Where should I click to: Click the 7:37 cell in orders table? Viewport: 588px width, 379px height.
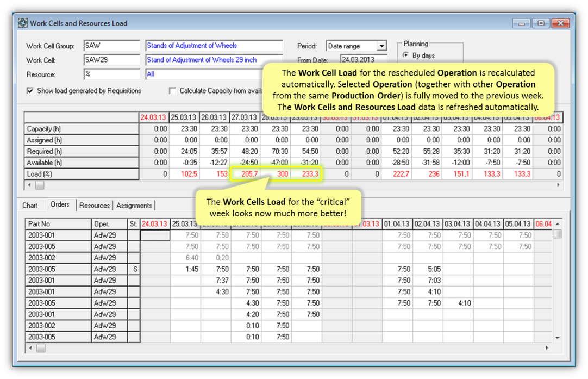(216, 281)
